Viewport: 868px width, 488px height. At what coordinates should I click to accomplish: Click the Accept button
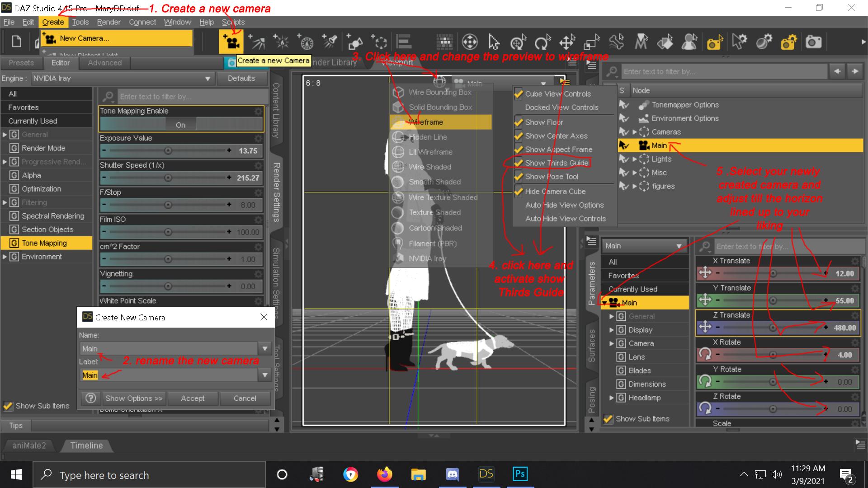point(193,398)
